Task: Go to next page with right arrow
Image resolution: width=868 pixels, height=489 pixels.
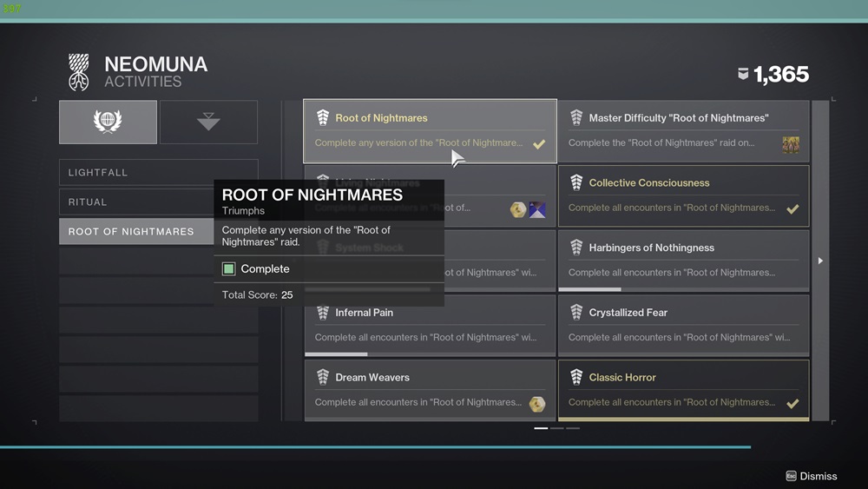Action: [820, 261]
